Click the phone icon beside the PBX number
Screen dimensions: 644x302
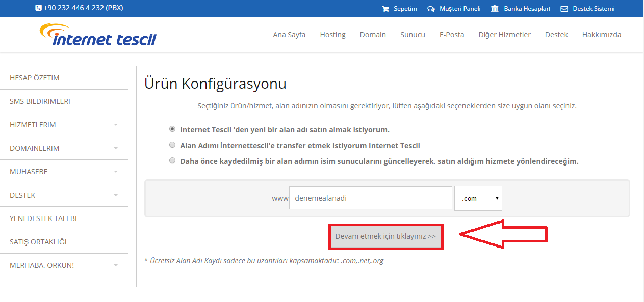pos(38,8)
